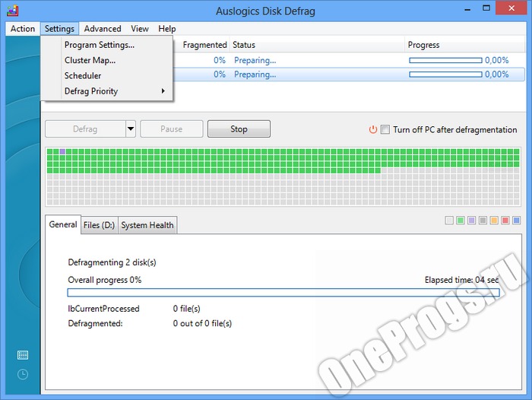Screen dimensions: 532x400
Task: Click the overall progress bar
Action: pos(283,293)
